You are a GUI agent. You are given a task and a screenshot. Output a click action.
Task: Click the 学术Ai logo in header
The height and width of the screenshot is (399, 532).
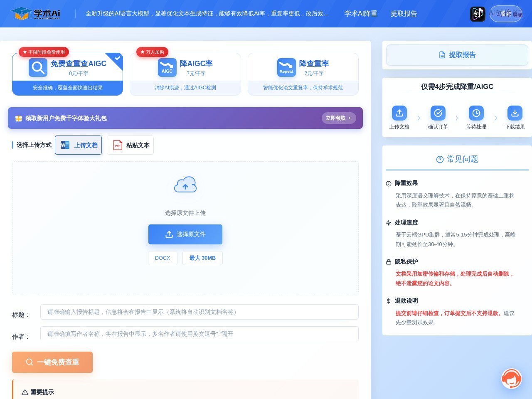tap(36, 14)
